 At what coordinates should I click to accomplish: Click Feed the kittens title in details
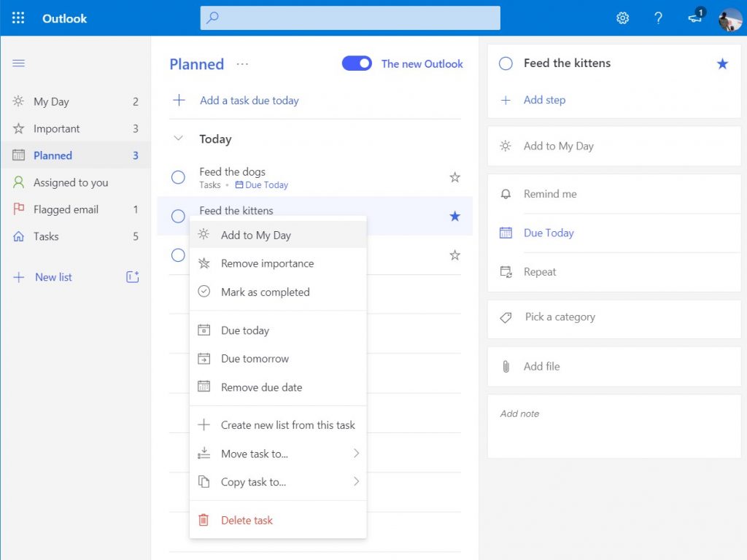tap(567, 63)
